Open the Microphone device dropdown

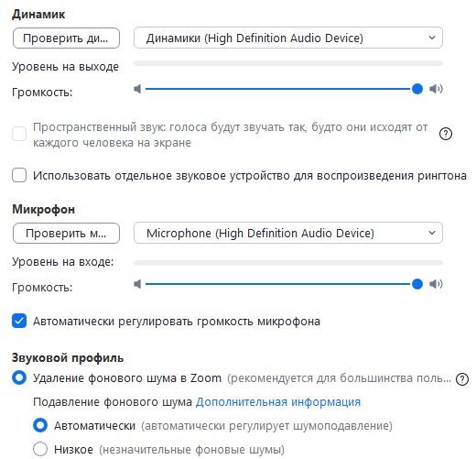[288, 233]
